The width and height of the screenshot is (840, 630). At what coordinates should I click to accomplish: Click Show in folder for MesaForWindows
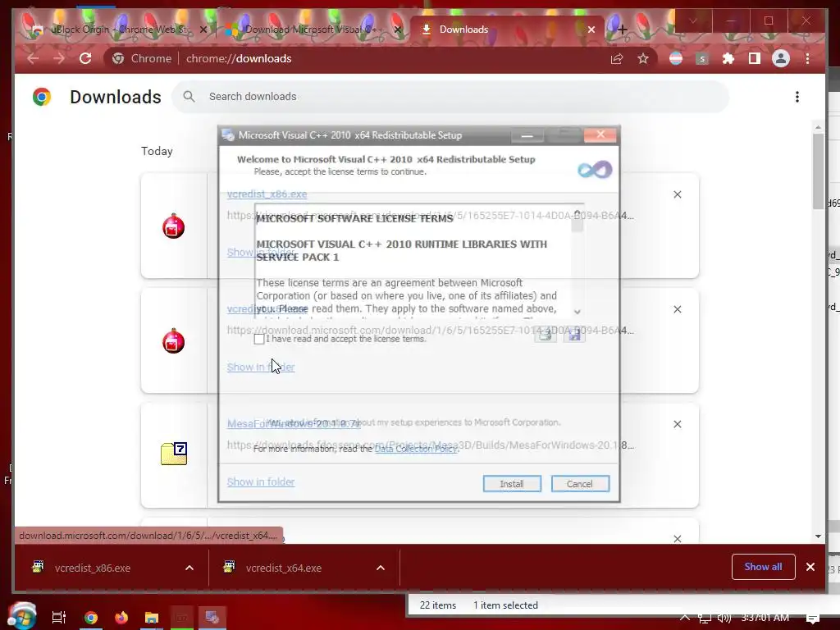261,482
